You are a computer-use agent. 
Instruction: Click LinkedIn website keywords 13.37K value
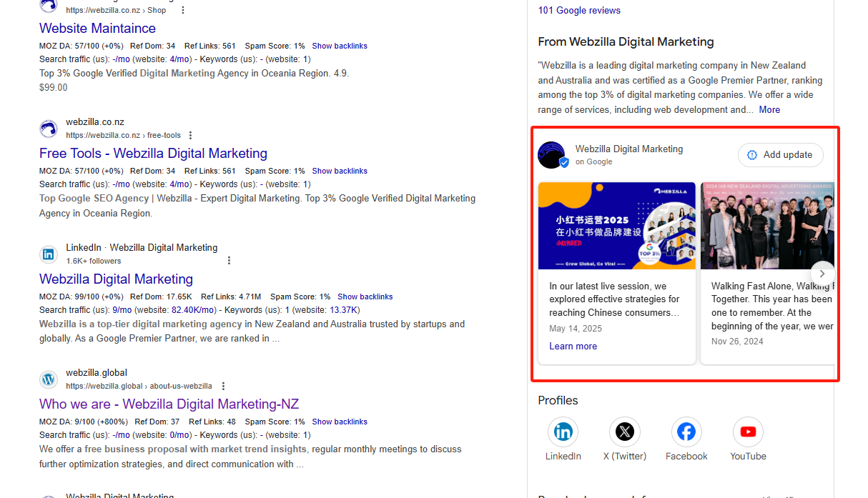coord(344,310)
